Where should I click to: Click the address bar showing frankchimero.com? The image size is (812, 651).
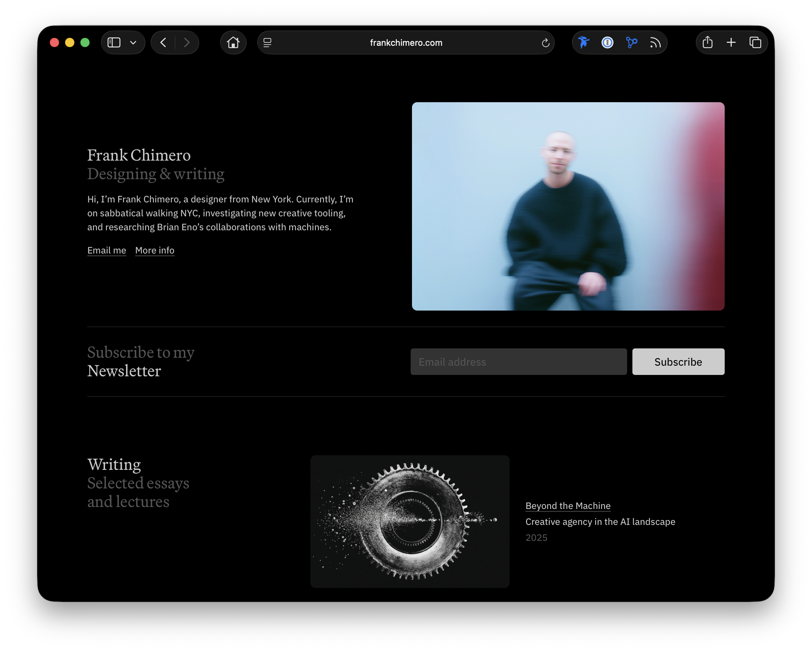pos(406,42)
